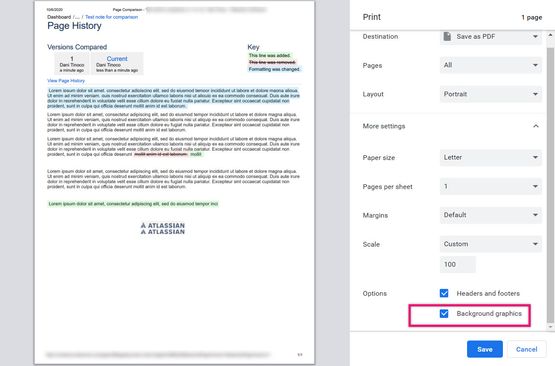Click the Atlassian logo in the preview
The width and height of the screenshot is (555, 366).
(163, 228)
